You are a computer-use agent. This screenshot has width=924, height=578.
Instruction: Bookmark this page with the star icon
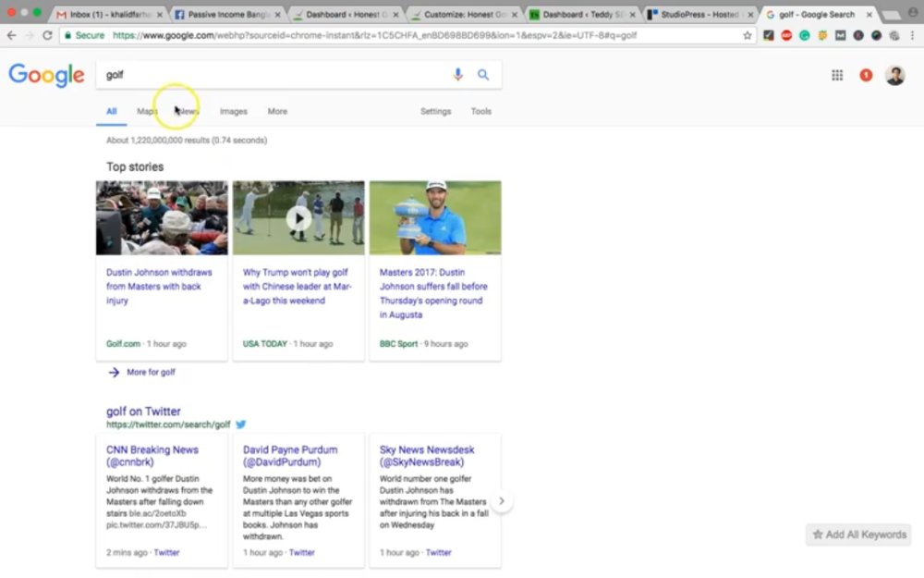[x=748, y=35]
